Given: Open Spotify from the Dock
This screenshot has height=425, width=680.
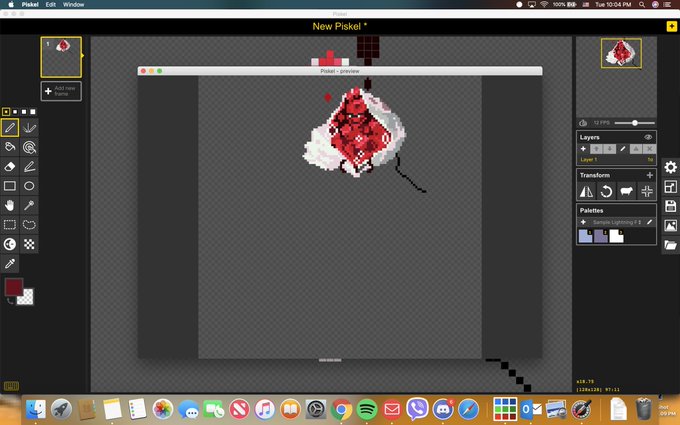Looking at the screenshot, I should point(367,409).
